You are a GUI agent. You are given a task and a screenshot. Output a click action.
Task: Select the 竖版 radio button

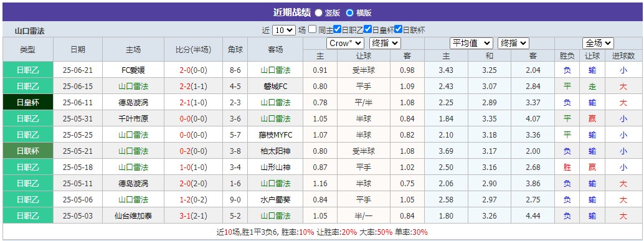[x=319, y=12]
